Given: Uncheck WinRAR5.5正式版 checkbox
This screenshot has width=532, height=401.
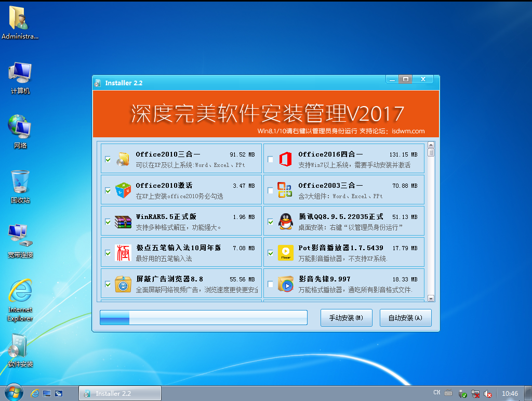Looking at the screenshot, I should point(108,222).
